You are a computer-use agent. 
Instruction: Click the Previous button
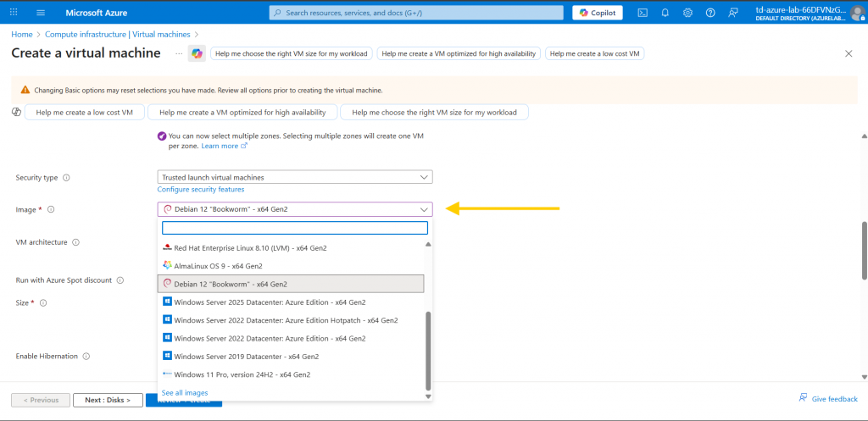[41, 400]
